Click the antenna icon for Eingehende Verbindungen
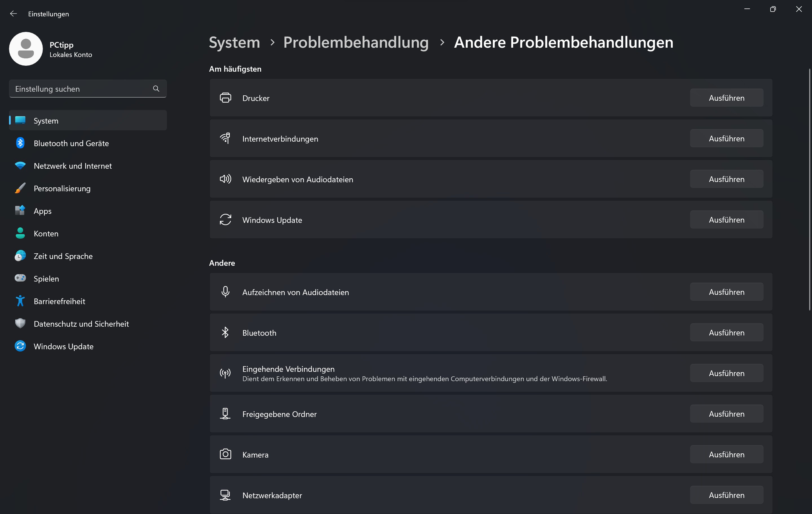 [x=225, y=373]
